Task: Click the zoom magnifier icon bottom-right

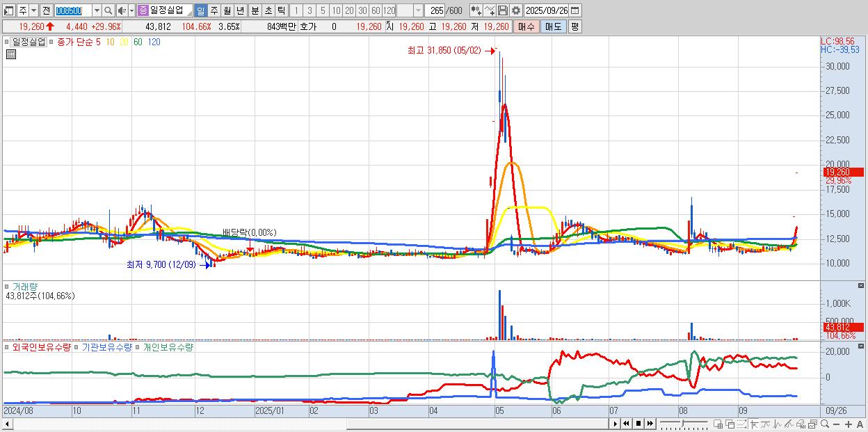Action: click(x=824, y=424)
